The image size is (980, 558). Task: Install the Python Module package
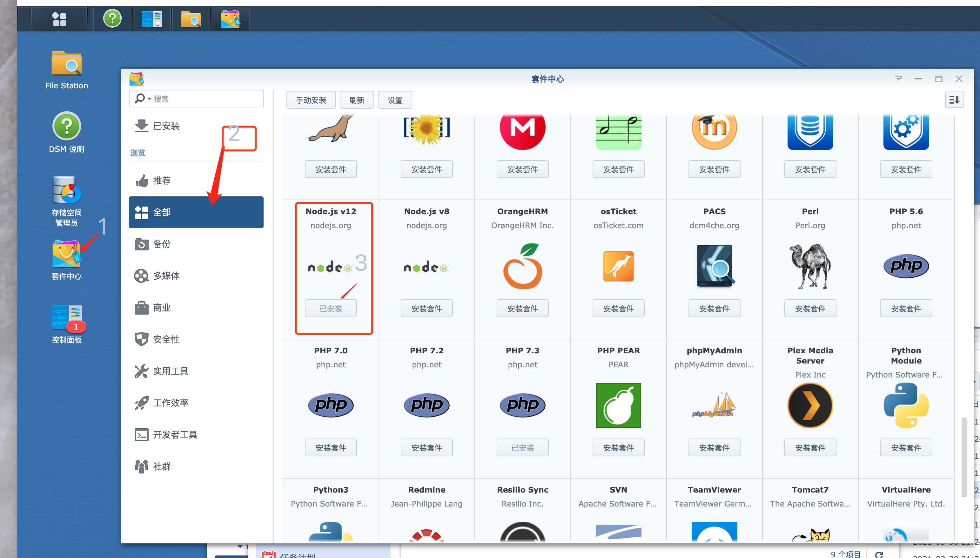coord(906,447)
